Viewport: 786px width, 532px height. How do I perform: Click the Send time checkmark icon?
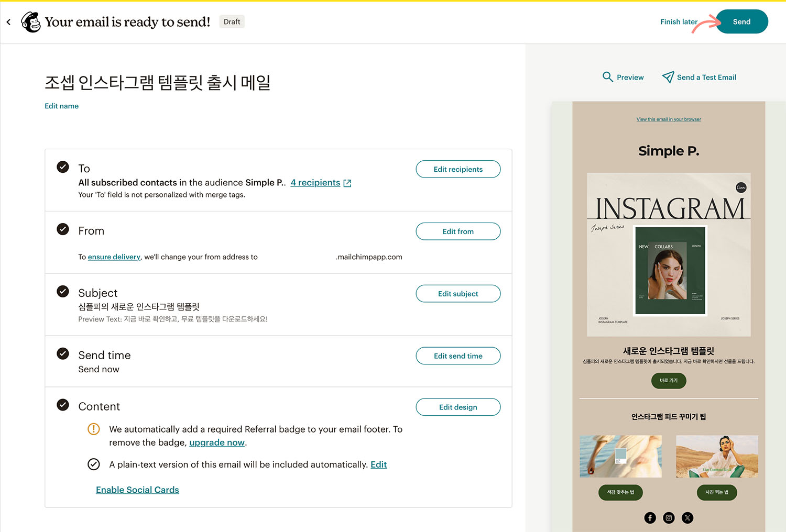pos(63,353)
